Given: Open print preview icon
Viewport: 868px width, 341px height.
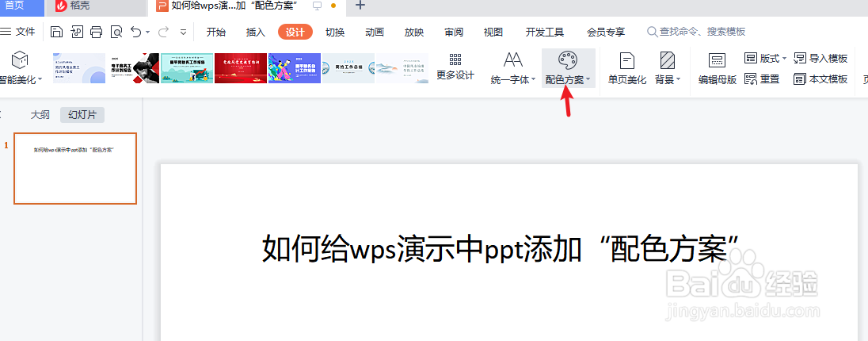Looking at the screenshot, I should tap(116, 33).
